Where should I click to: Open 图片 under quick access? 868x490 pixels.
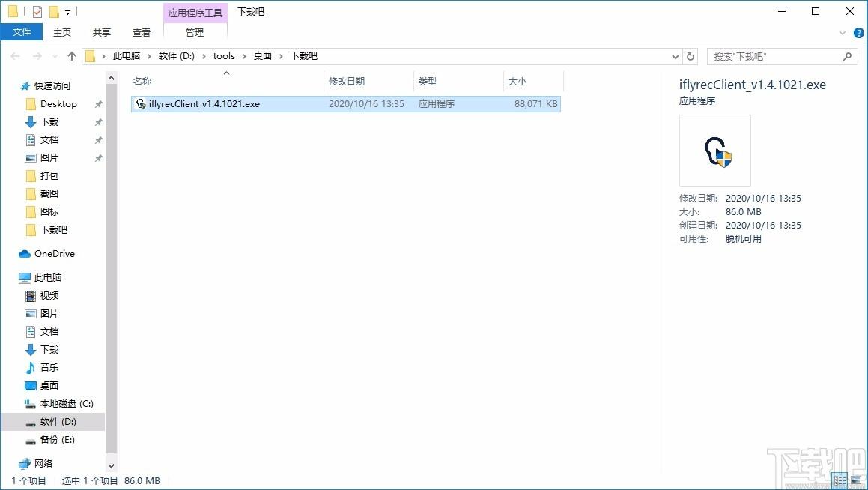coord(49,158)
